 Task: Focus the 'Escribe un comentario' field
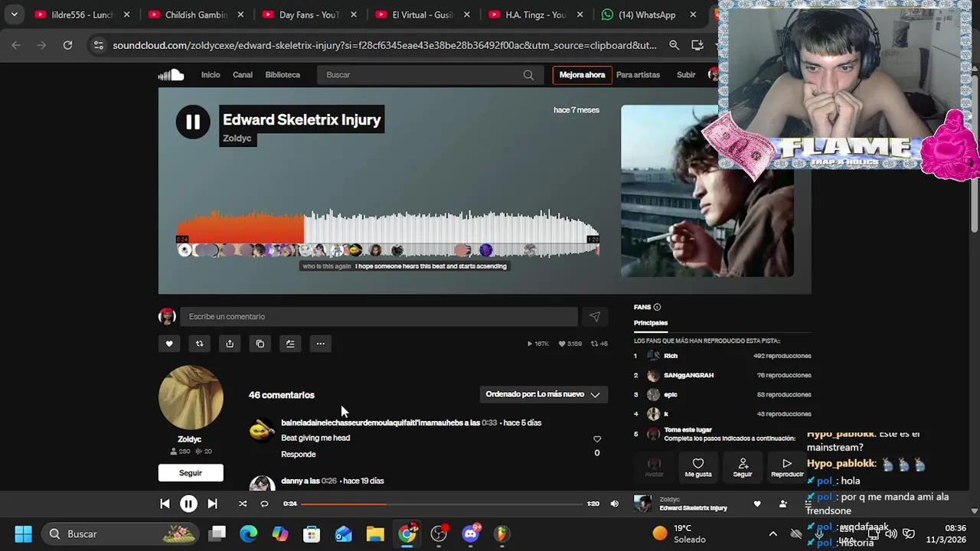(x=379, y=316)
